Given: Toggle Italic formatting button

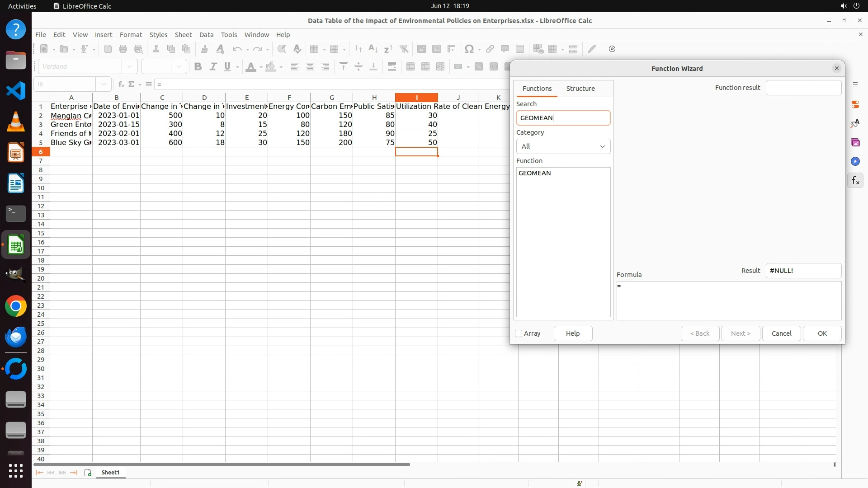Looking at the screenshot, I should click(x=212, y=67).
